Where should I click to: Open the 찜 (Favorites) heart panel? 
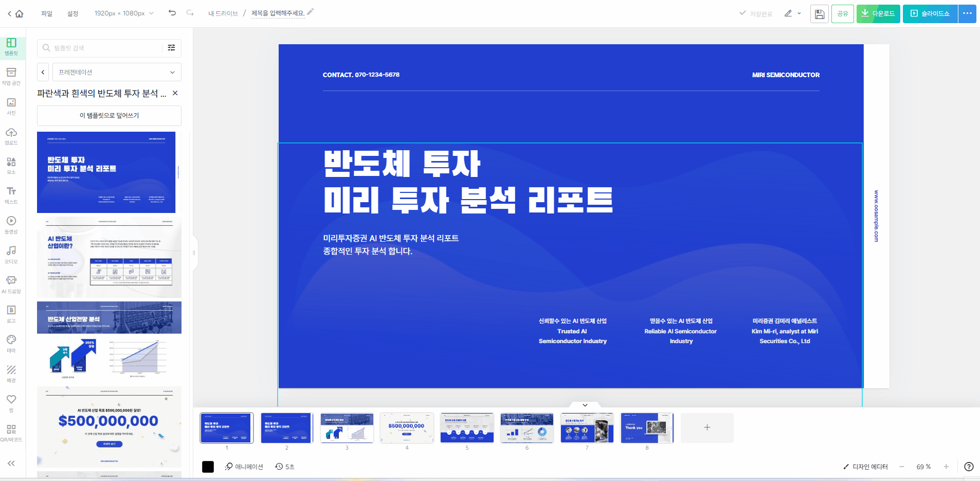coord(11,403)
